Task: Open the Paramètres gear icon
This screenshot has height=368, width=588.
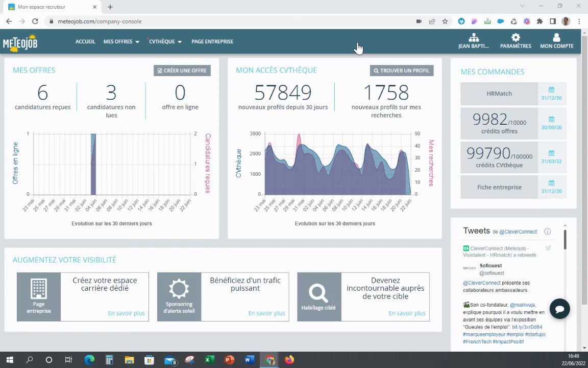Action: [516, 37]
